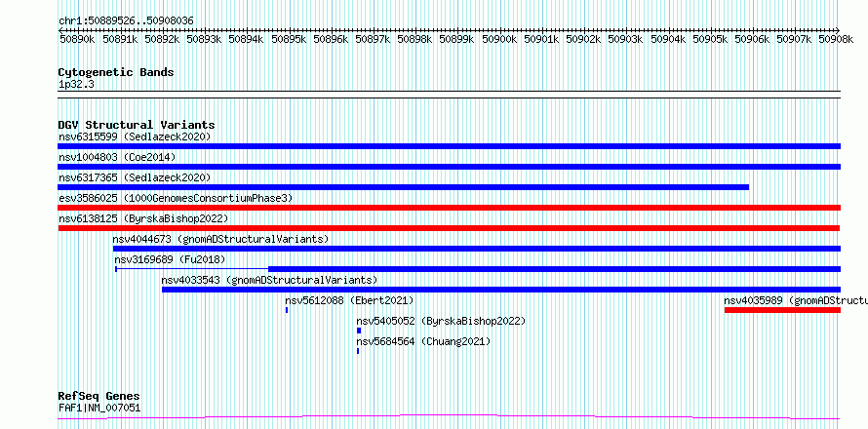
Task: Click the 50908k ruler tick label
Action: (836, 39)
